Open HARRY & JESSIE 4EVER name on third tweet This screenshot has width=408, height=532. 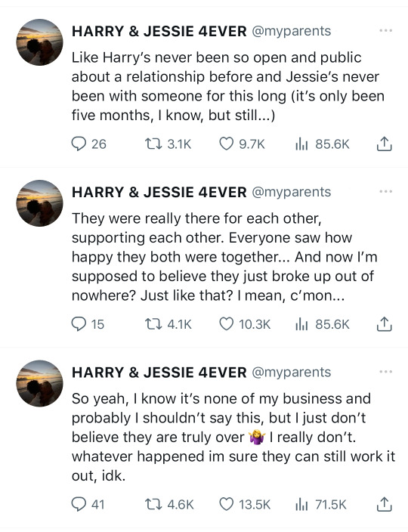point(159,373)
